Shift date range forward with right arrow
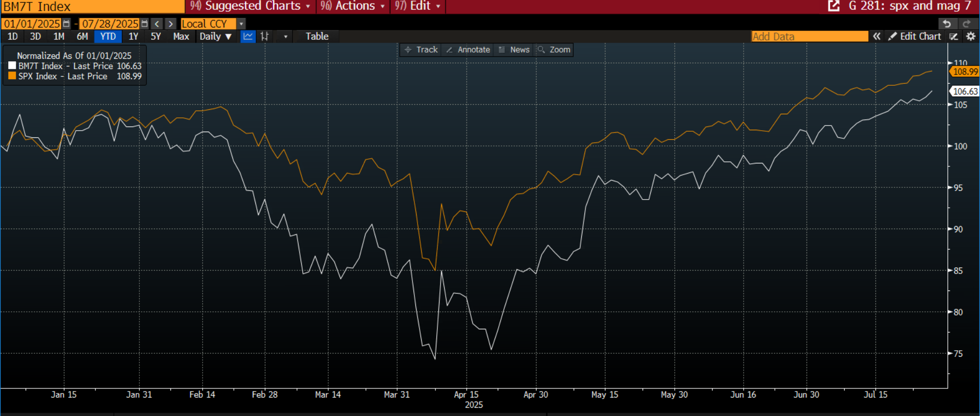This screenshot has width=980, height=416. 171,24
